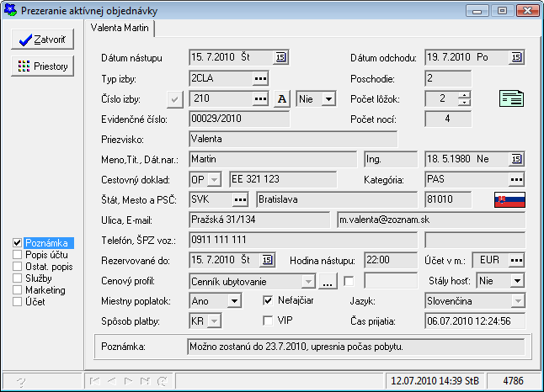This screenshot has width=544, height=392.
Task: Select the Valenta Martin tab
Action: pos(120,28)
